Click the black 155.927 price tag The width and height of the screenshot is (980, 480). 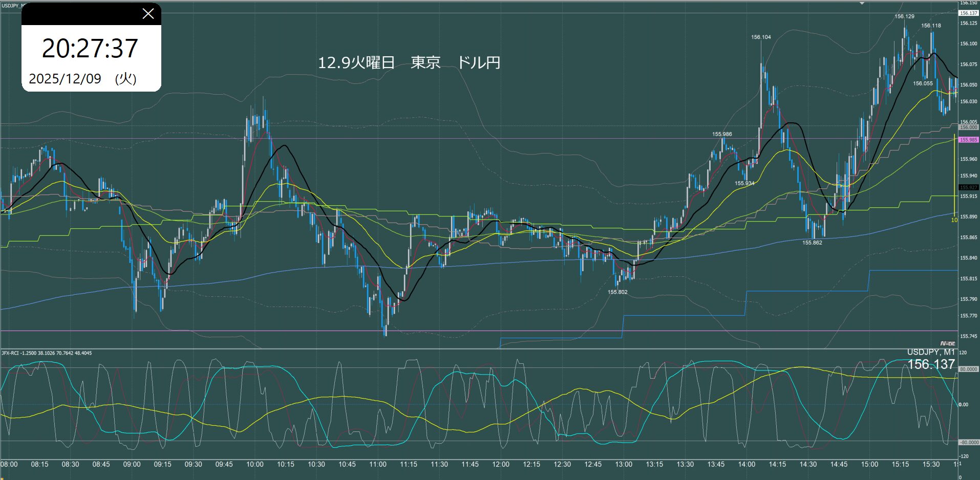968,188
